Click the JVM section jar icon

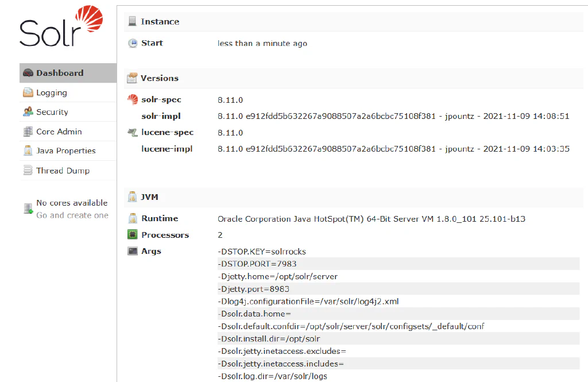[132, 196]
